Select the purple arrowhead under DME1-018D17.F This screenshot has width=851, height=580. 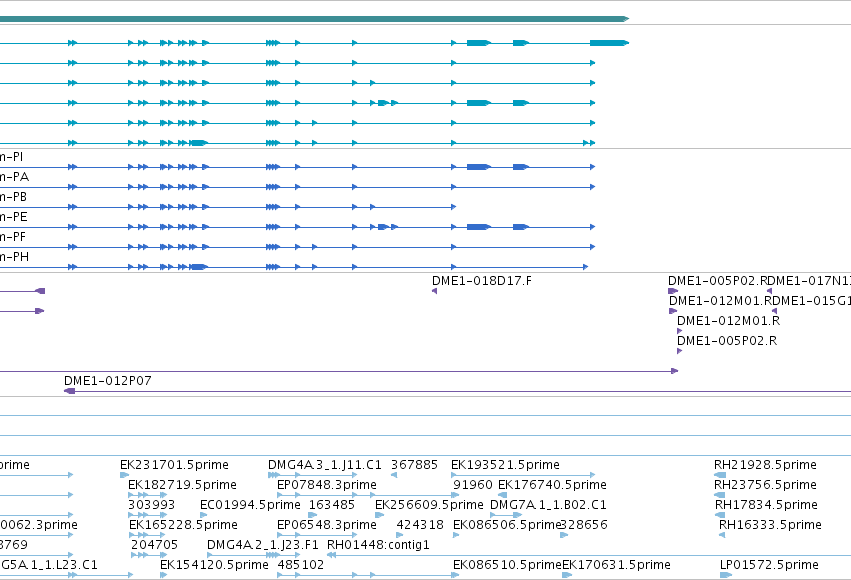click(x=434, y=291)
